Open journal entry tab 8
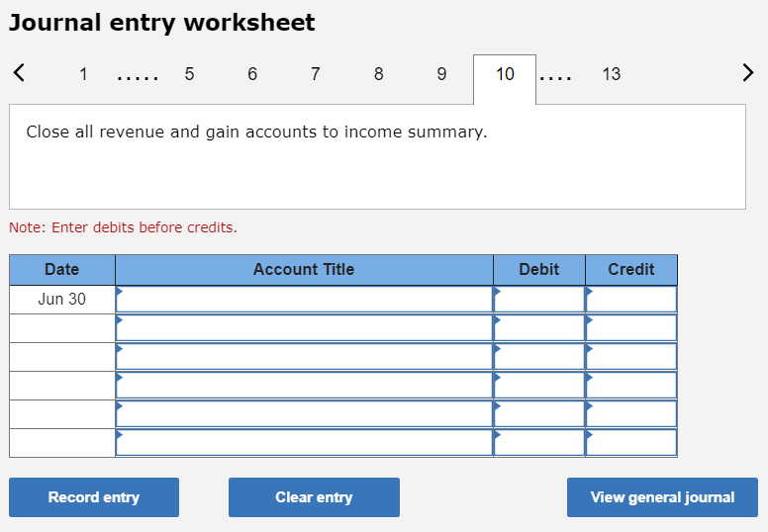This screenshot has height=532, width=768. (379, 74)
